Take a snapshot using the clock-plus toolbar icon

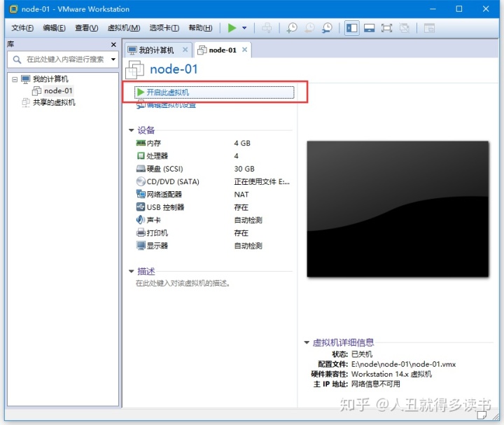pyautogui.click(x=292, y=28)
